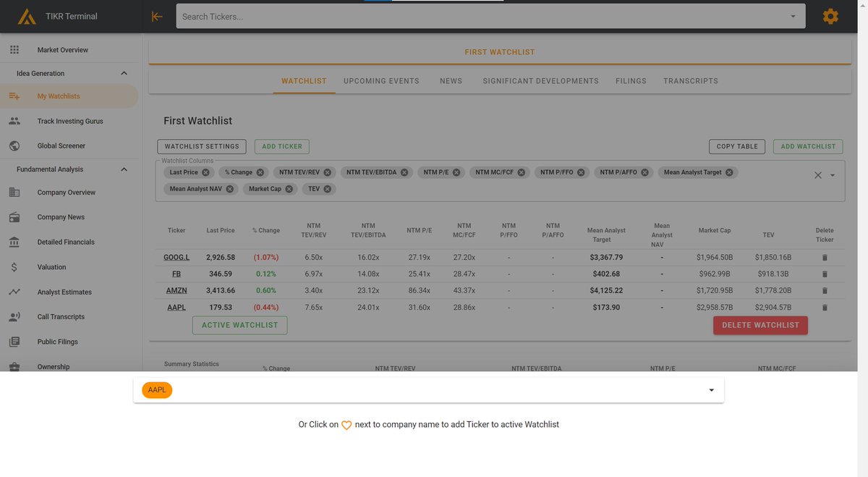
Task: Remove the % Change column chip
Action: 261,172
